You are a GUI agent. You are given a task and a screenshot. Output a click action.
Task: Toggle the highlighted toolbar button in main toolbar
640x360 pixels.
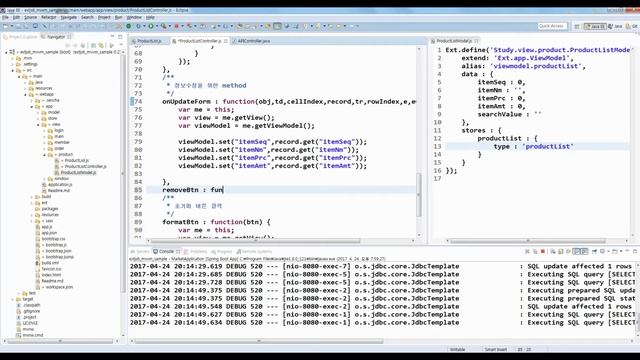coord(278,26)
